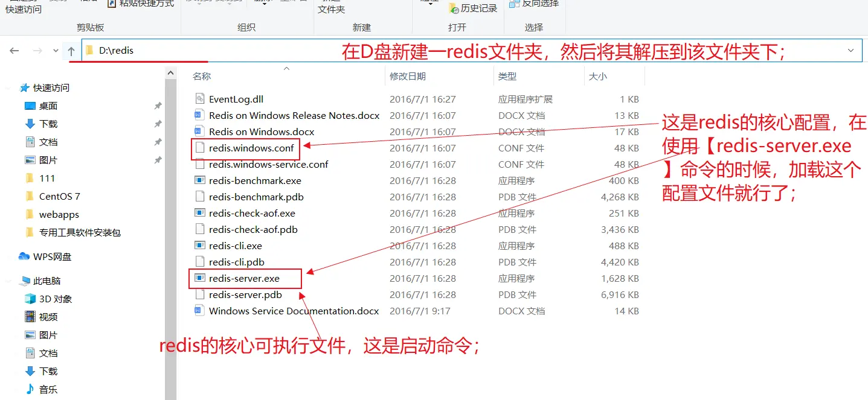Click the pin icon beside 桌面
Image resolution: width=868 pixels, height=400 pixels.
(158, 106)
